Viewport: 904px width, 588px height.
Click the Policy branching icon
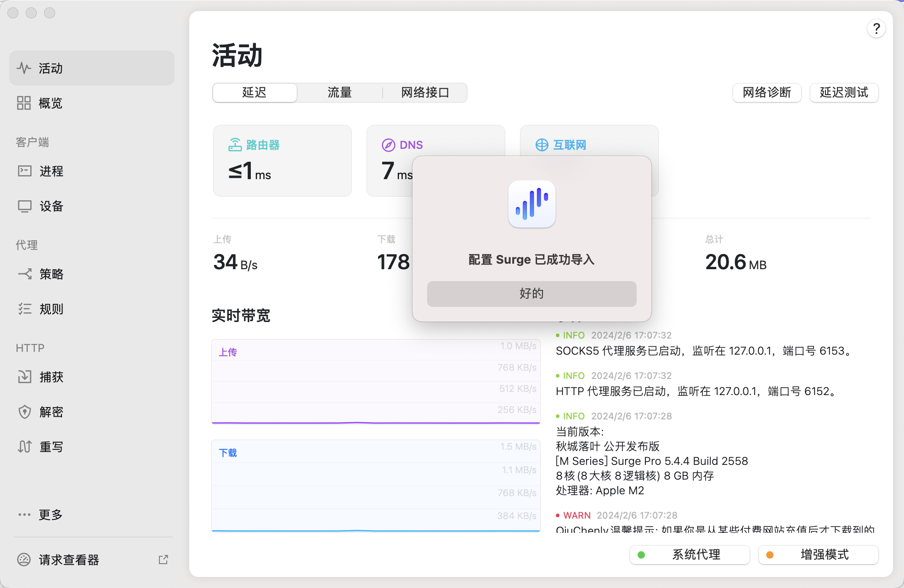pyautogui.click(x=25, y=274)
